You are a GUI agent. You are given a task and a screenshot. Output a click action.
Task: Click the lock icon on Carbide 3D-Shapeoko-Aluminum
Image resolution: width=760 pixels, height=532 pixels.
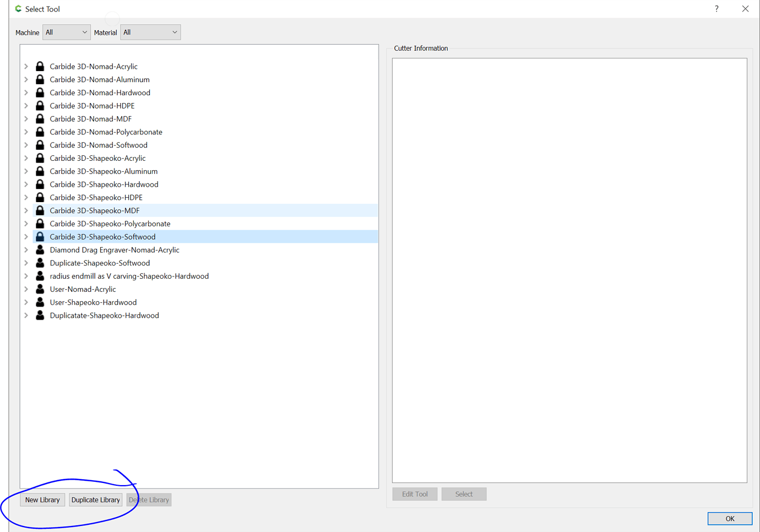pos(39,171)
